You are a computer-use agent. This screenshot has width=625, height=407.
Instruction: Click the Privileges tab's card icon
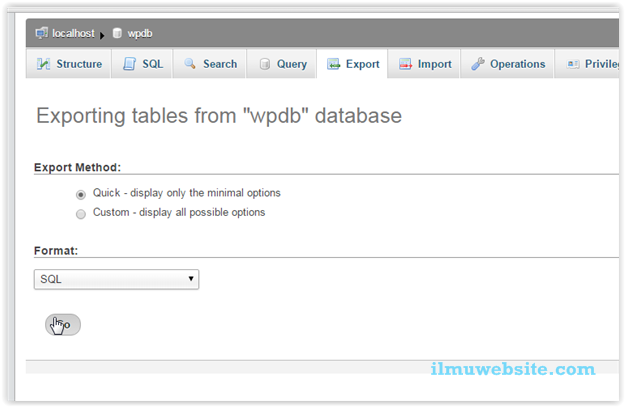click(x=573, y=64)
